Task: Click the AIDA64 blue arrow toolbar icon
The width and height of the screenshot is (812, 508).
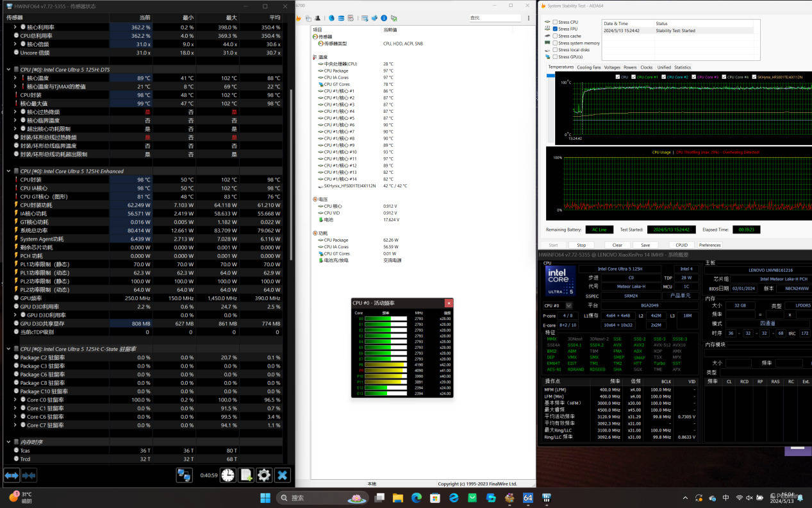Action: (x=375, y=18)
